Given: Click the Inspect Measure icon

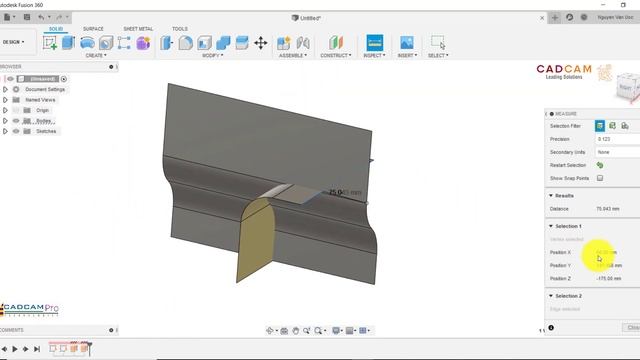Looking at the screenshot, I should [374, 42].
